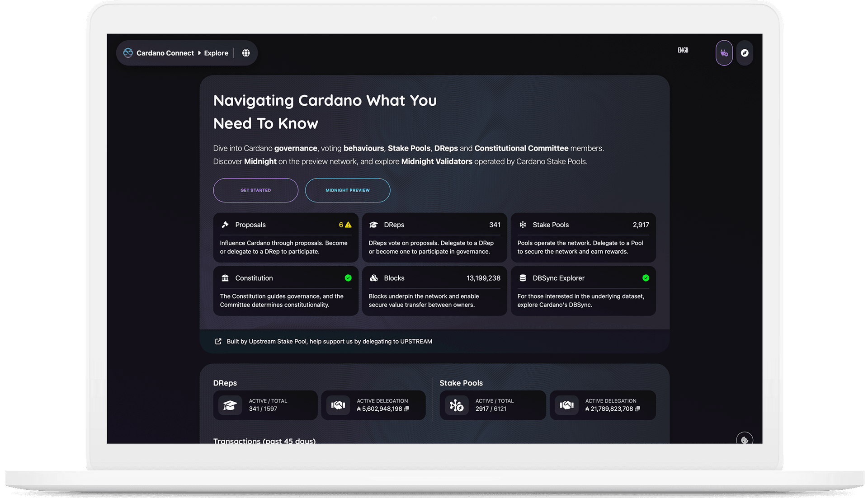868x498 pixels.
Task: Open the Stake Pools card
Action: 583,238
